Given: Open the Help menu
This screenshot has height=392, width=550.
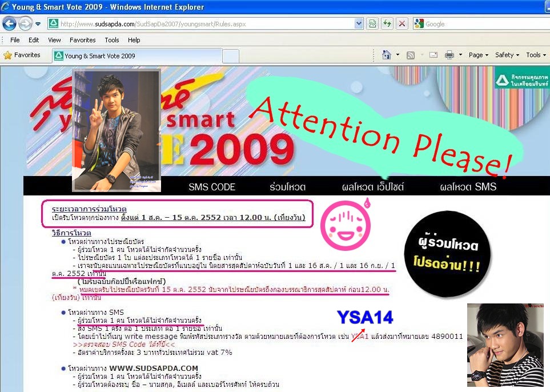Looking at the screenshot, I should (x=134, y=40).
